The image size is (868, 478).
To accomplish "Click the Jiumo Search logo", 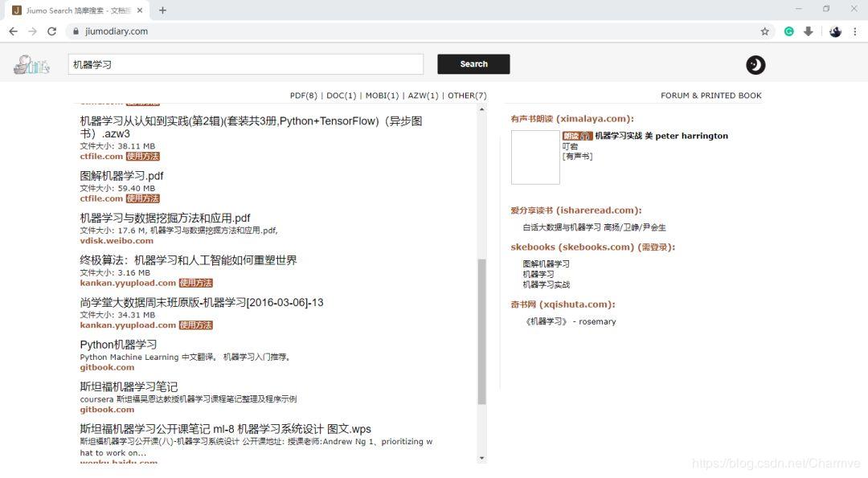I will pos(31,64).
